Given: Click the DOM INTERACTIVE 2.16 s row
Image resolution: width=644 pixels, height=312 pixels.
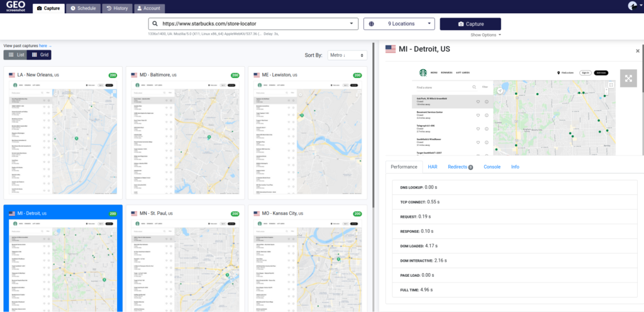Looking at the screenshot, I should [514, 260].
